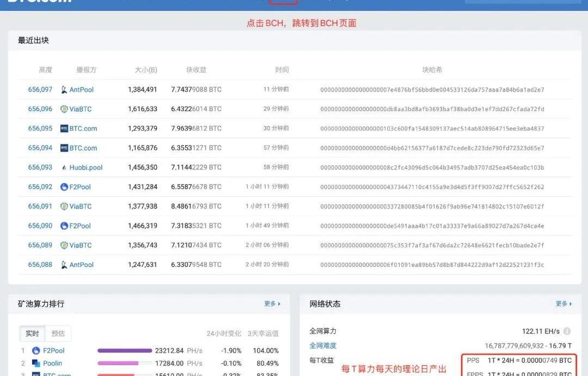Open block height 656,095
This screenshot has width=588, height=376.
[x=40, y=129]
